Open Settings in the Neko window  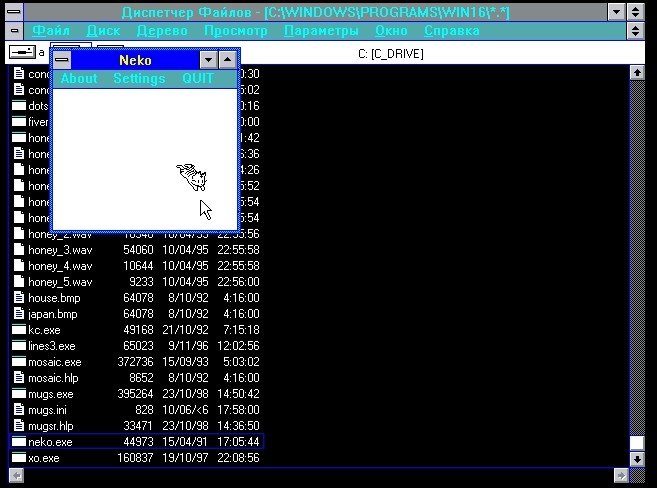tap(140, 78)
